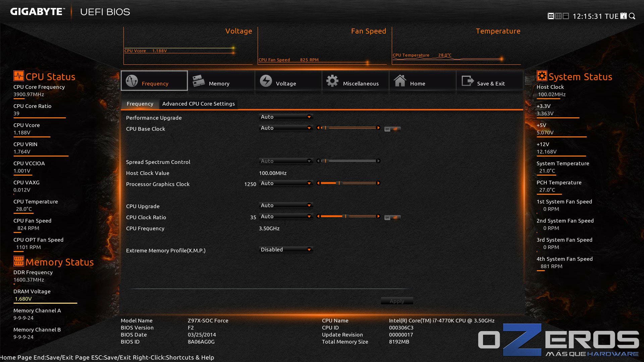Click the CPU Core Ratio value 39

coord(16,113)
